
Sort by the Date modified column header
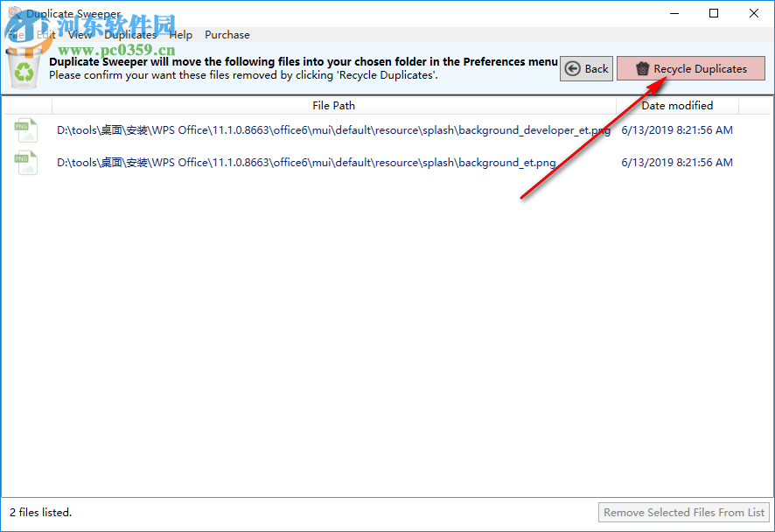pos(677,105)
